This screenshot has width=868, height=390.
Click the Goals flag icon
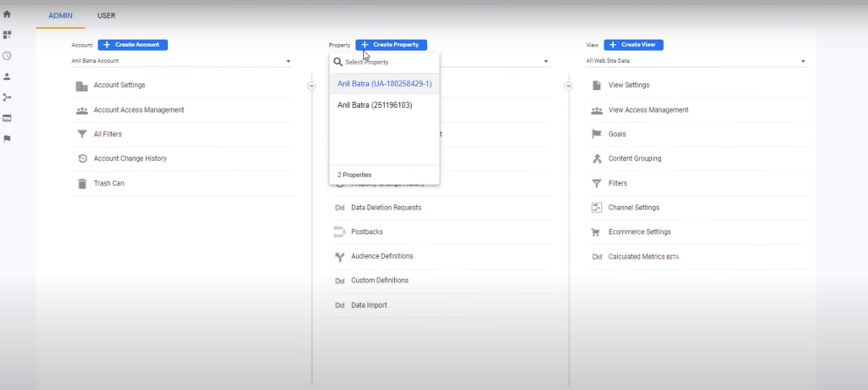click(x=597, y=134)
